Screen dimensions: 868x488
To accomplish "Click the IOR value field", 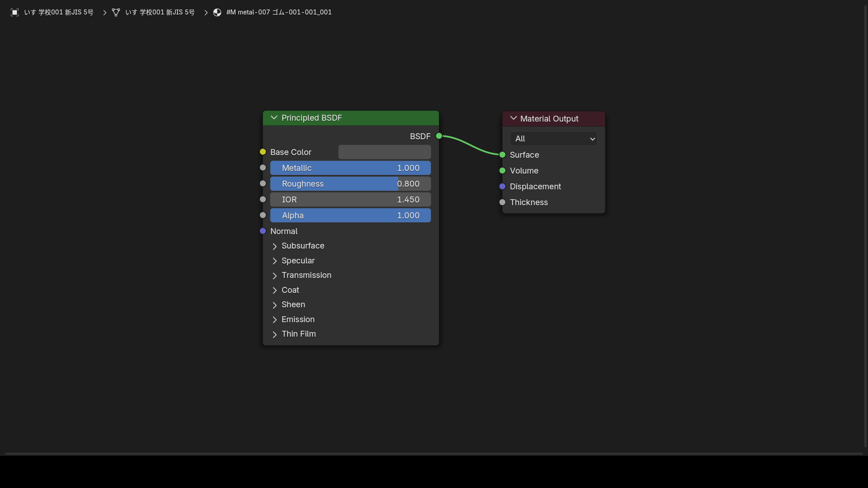I will [350, 200].
